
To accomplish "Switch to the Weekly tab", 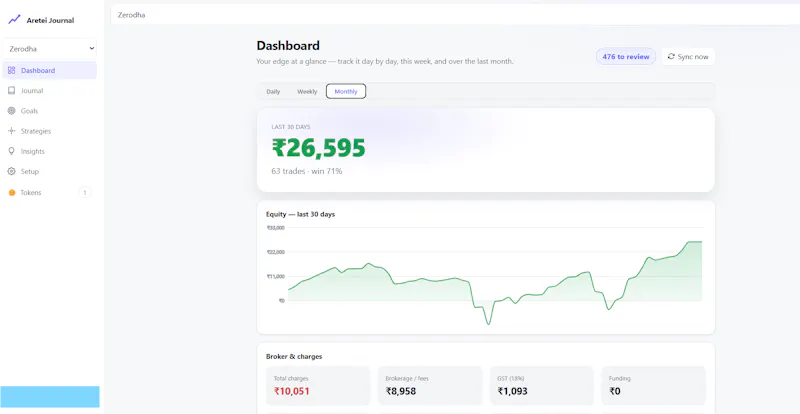I will pos(307,91).
